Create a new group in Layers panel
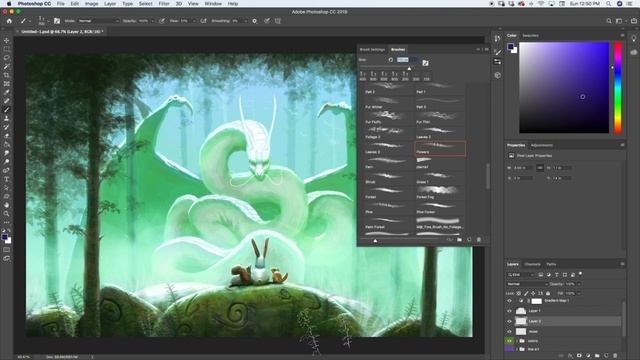The width and height of the screenshot is (640, 360). (597, 356)
